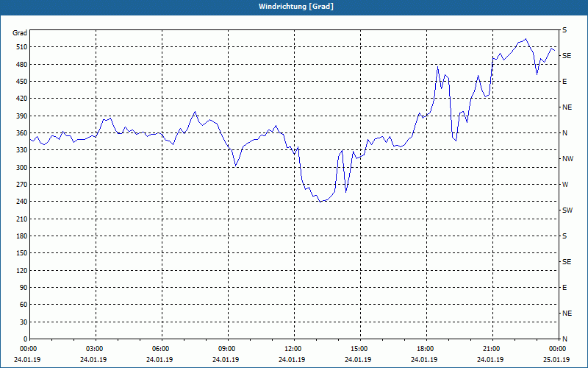Image resolution: width=588 pixels, height=368 pixels.
Task: Click the 09:00 time label
Action: click(226, 349)
